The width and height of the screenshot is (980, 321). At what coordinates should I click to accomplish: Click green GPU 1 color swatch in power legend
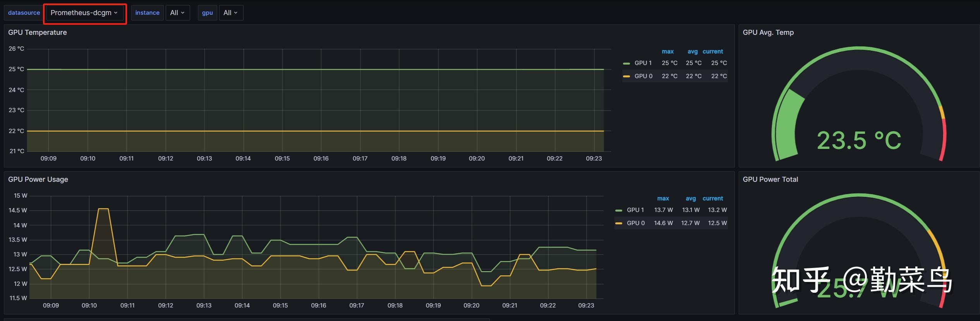pos(618,210)
